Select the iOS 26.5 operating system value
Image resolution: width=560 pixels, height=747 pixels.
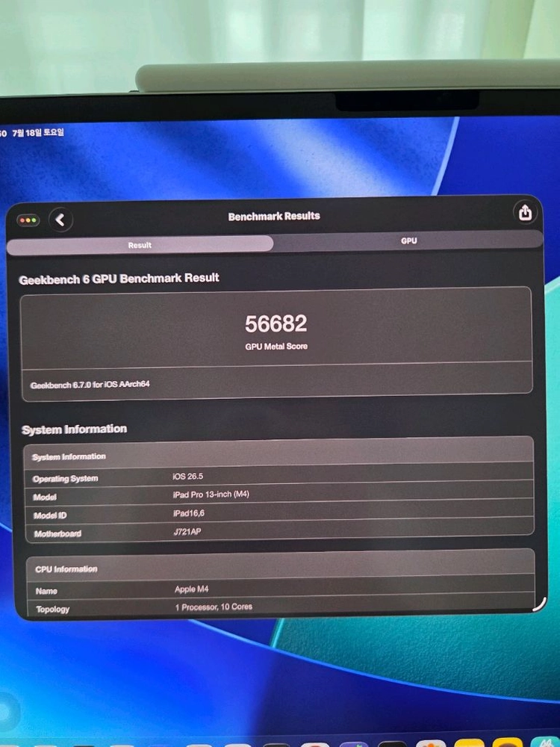coord(187,476)
